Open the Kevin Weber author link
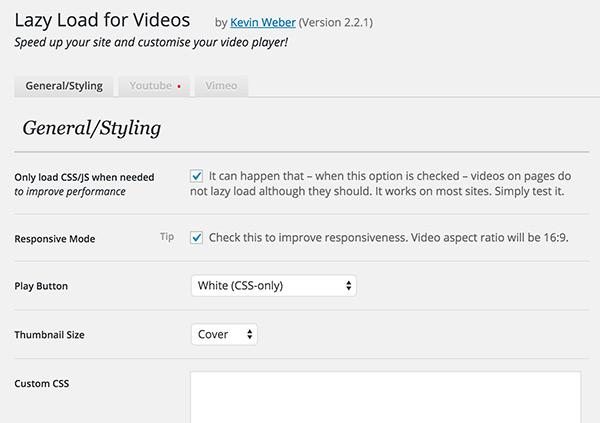 click(x=262, y=23)
